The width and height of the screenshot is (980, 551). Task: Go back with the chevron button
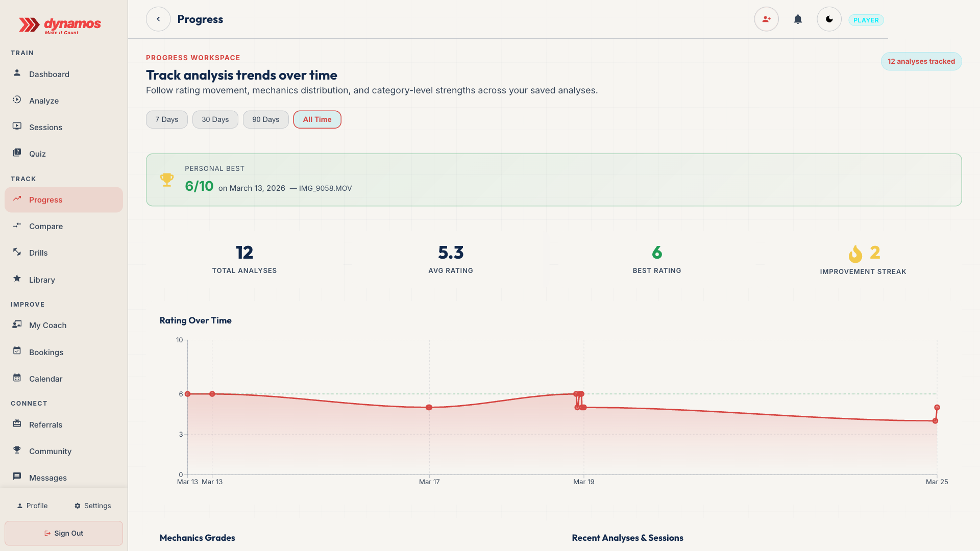pyautogui.click(x=158, y=19)
